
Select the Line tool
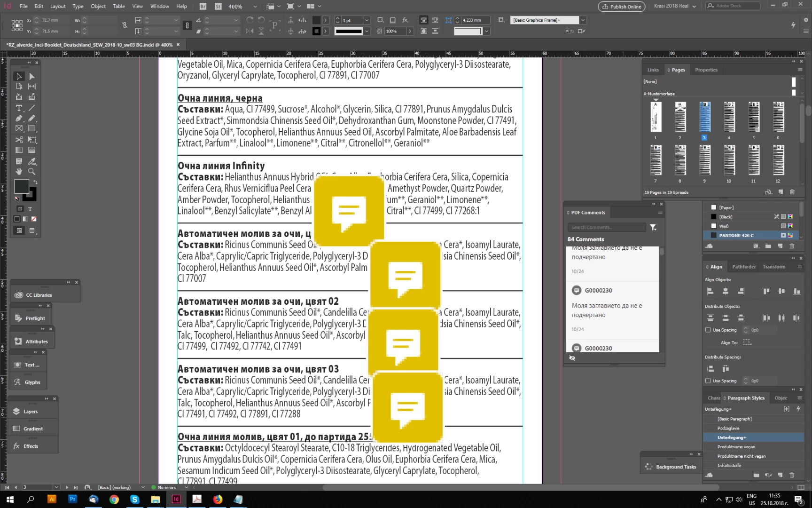pyautogui.click(x=31, y=108)
